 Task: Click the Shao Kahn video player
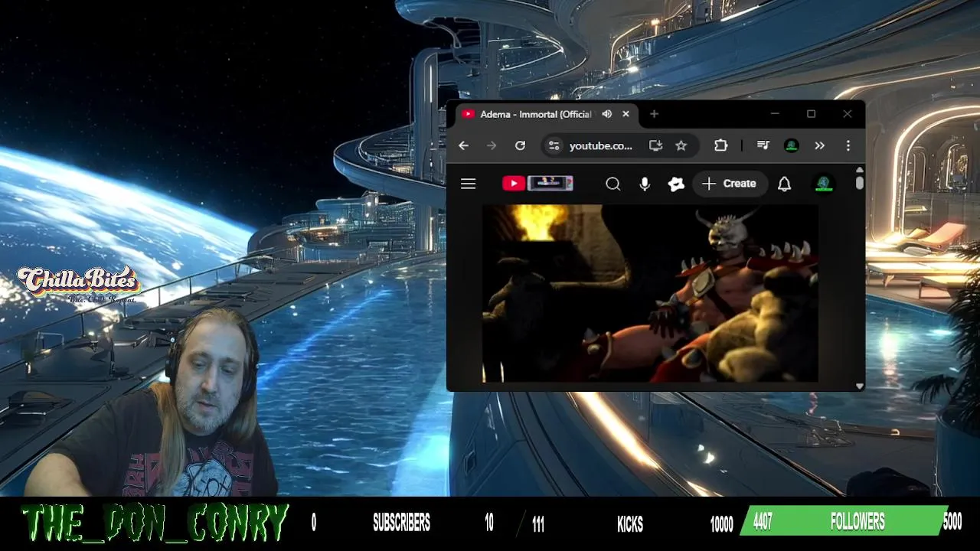point(650,293)
